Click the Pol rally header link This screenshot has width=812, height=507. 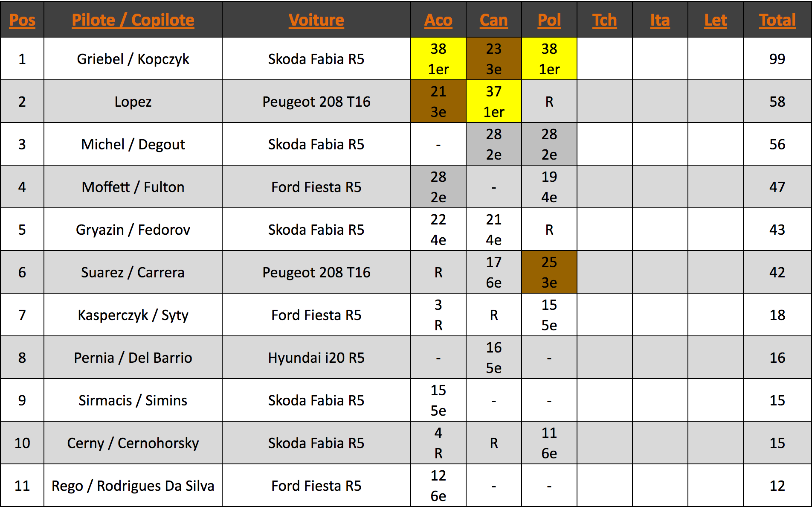549,20
